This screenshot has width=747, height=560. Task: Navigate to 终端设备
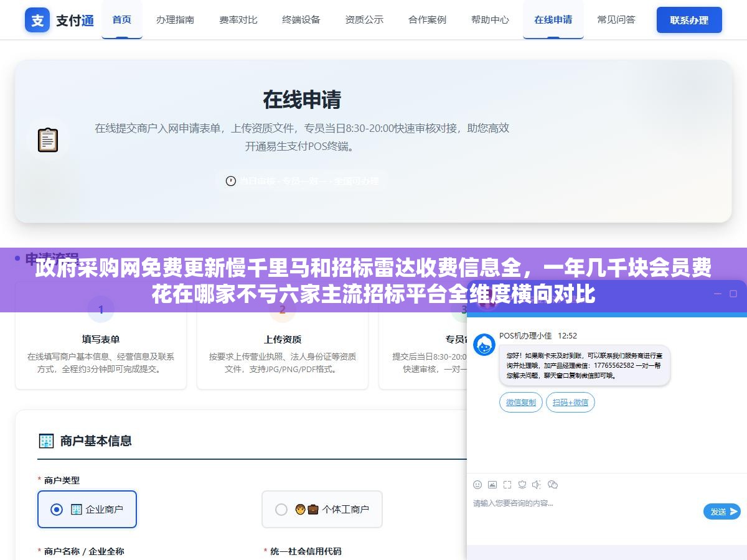[301, 19]
